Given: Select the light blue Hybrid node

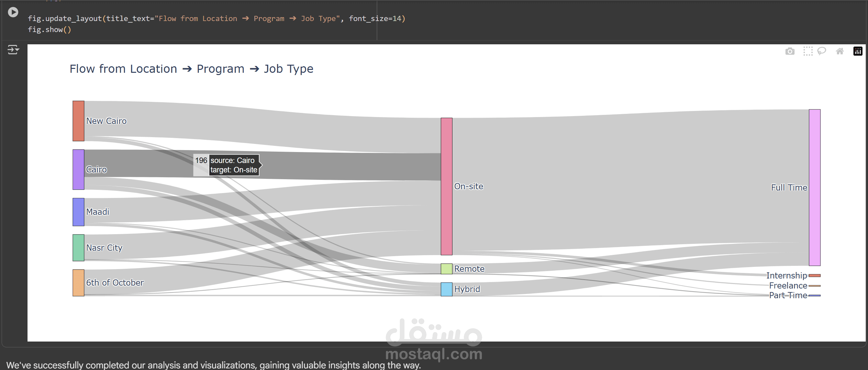Looking at the screenshot, I should pos(447,289).
